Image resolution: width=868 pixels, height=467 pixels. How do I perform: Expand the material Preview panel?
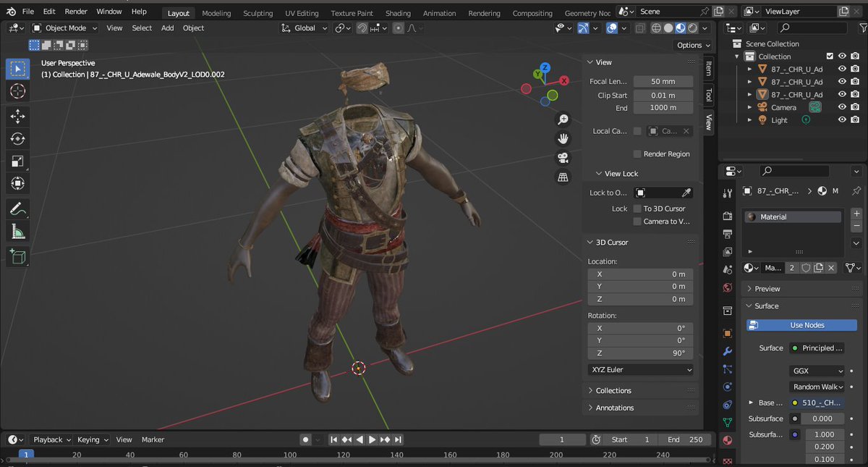pos(767,288)
